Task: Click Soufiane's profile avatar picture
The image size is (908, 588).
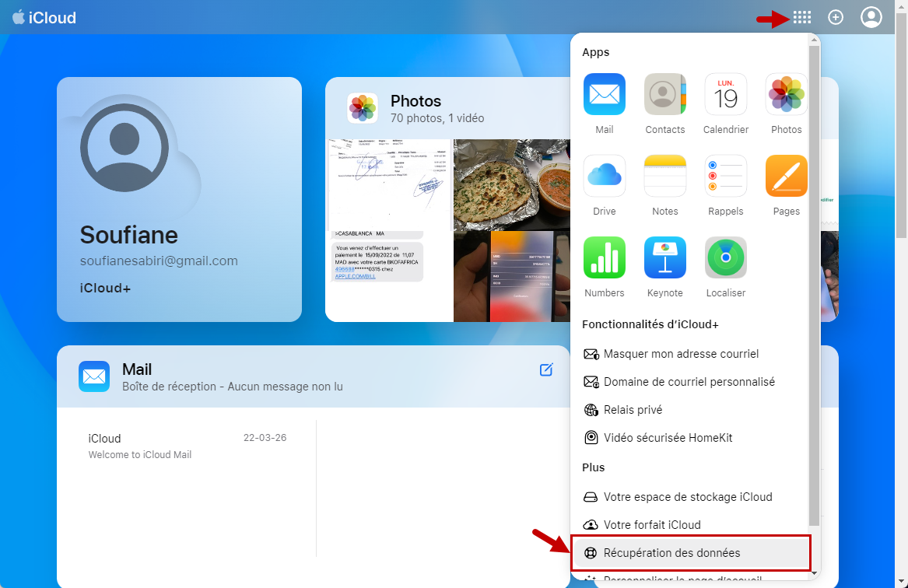Action: pos(124,148)
